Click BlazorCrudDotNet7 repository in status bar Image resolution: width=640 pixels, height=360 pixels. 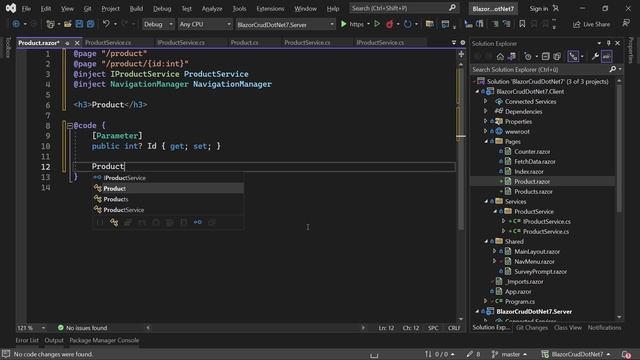pyautogui.click(x=576, y=354)
